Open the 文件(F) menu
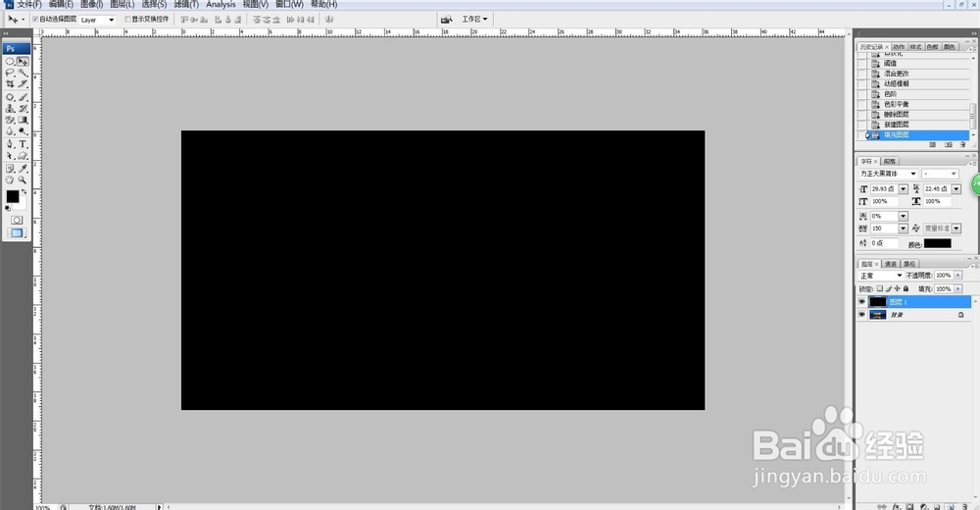The height and width of the screenshot is (510, 980). pyautogui.click(x=28, y=4)
